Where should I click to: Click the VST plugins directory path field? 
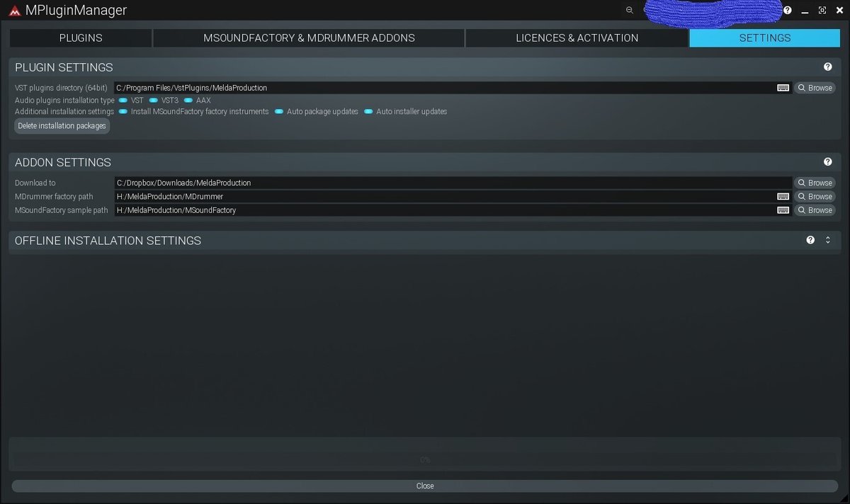453,88
